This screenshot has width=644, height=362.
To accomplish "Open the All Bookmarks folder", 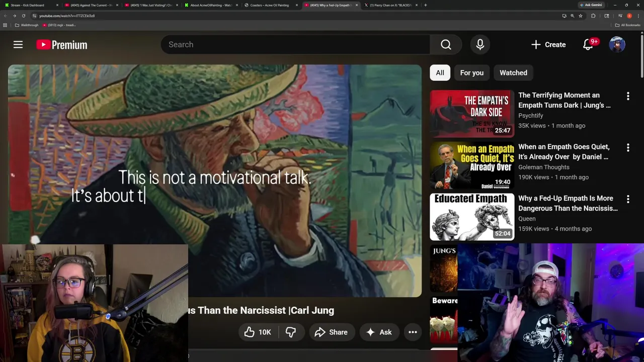I will click(x=627, y=25).
